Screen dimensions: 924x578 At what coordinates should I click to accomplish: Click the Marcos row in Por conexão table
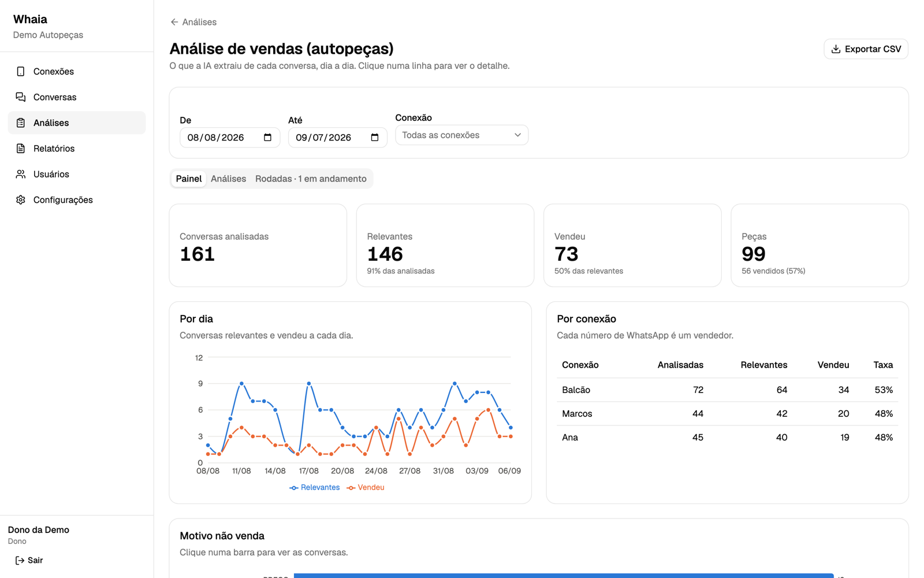click(727, 414)
